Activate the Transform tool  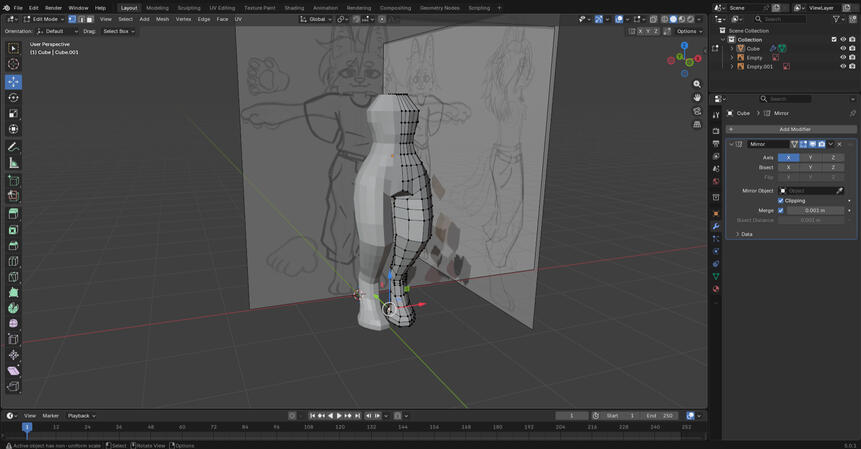(x=13, y=129)
